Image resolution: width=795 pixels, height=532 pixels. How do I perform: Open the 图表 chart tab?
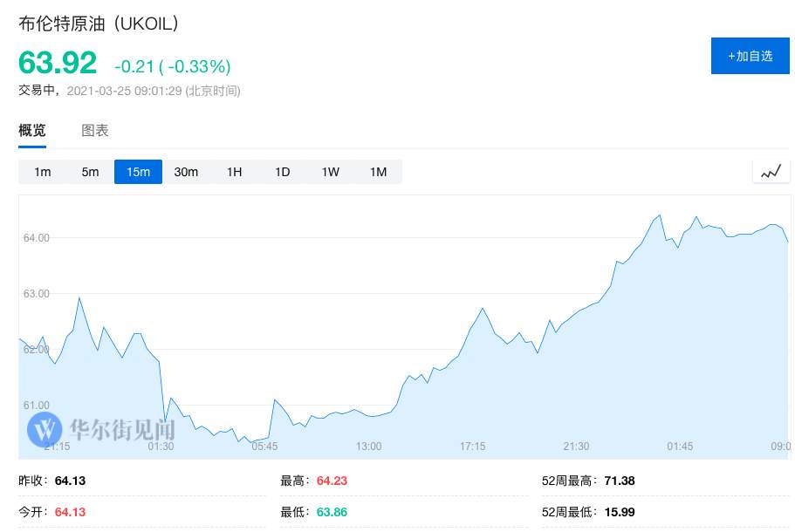pos(95,131)
